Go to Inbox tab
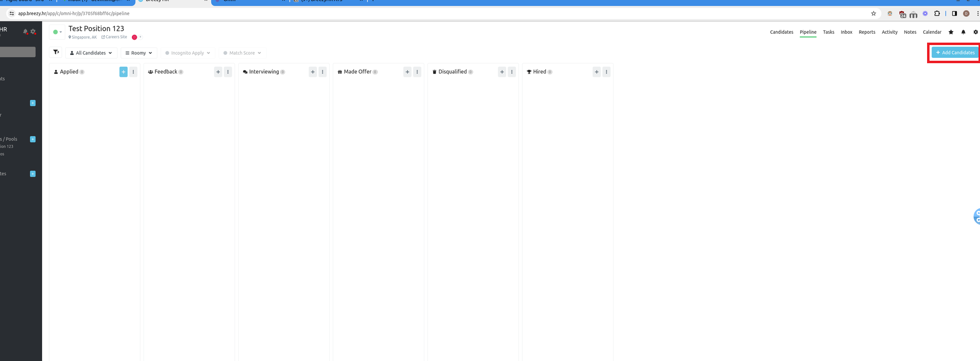The image size is (980, 361). [x=846, y=32]
